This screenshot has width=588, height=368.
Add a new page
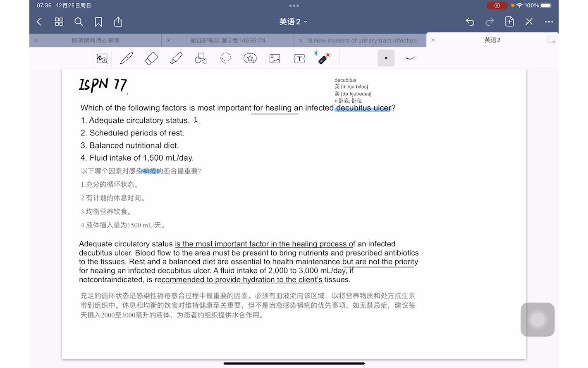coord(509,22)
